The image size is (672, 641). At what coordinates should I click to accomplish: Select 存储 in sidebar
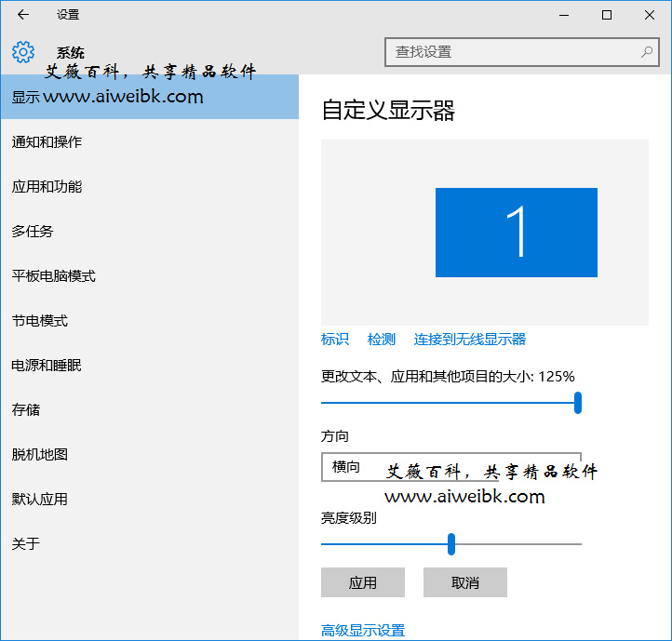(x=150, y=409)
